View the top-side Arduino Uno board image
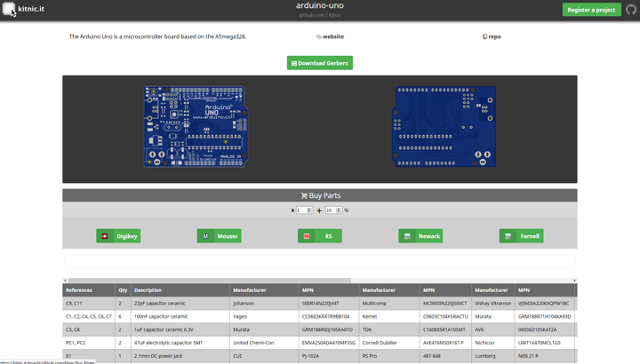This screenshot has width=640, height=364. point(196,126)
